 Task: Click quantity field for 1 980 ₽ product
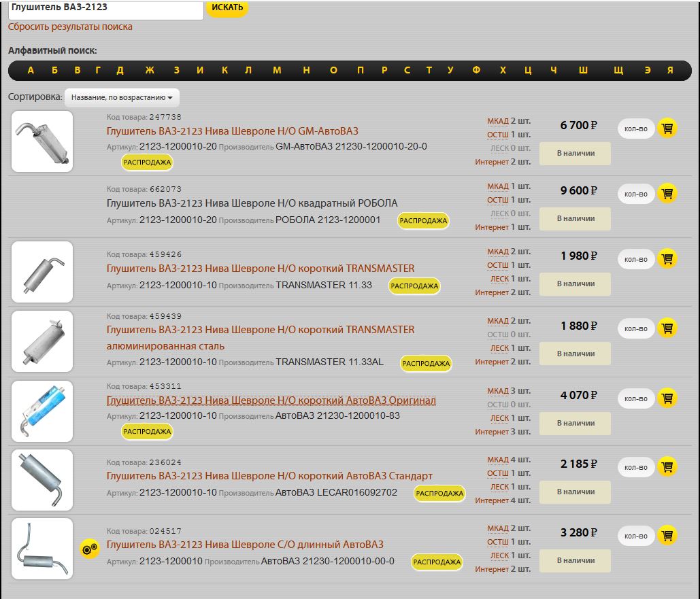[635, 259]
